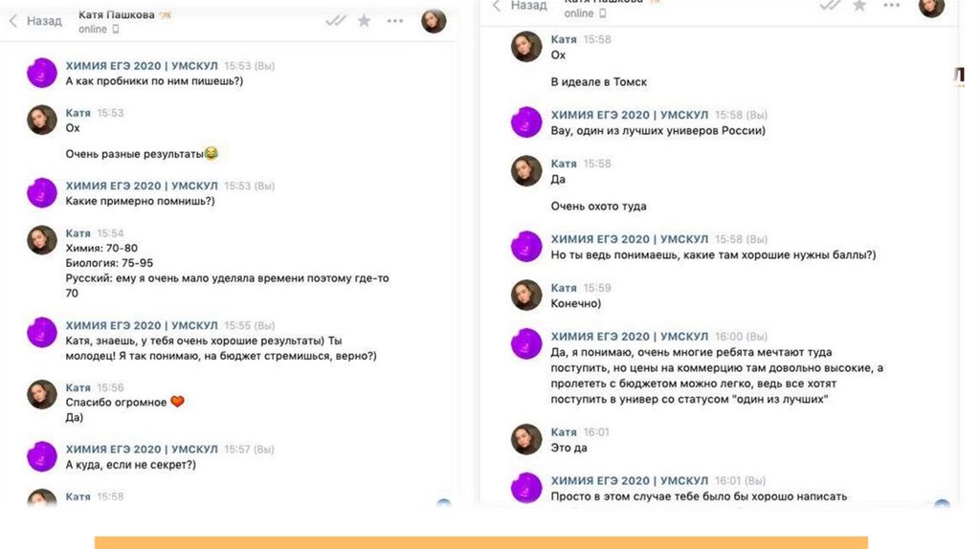Open three-dot menu in right chat header
The height and width of the screenshot is (549, 980).
point(892,5)
